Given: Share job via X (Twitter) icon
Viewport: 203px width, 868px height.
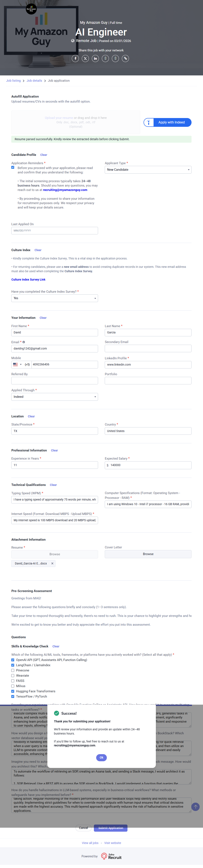Looking at the screenshot, I should point(86,59).
